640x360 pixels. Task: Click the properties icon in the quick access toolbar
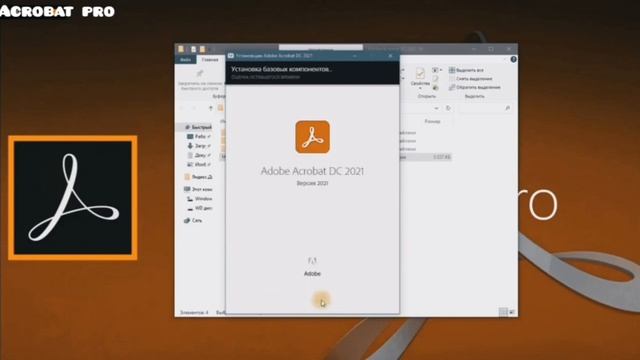[193, 49]
